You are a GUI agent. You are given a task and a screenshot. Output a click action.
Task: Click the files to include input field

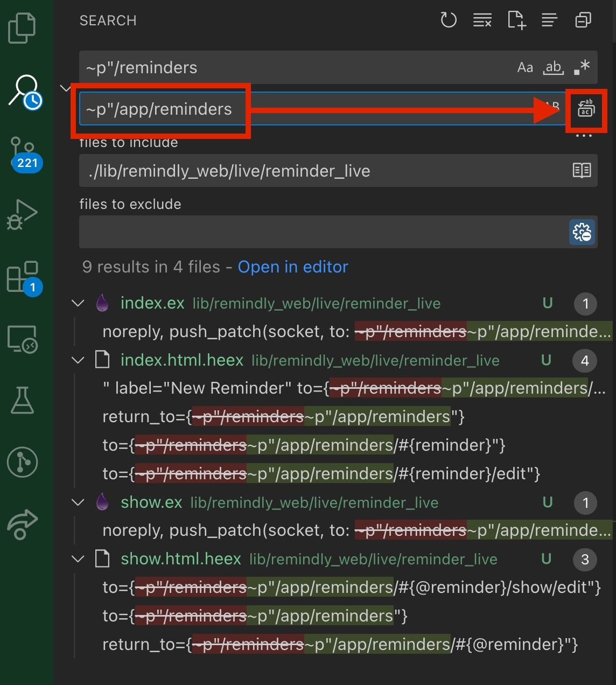(x=323, y=171)
